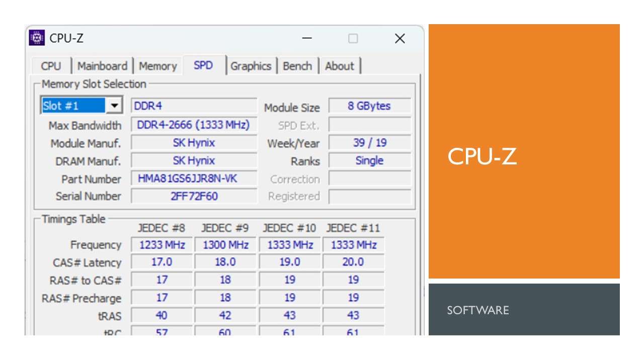644x362 pixels.
Task: Click the DDR4 memory type field
Action: tap(194, 106)
